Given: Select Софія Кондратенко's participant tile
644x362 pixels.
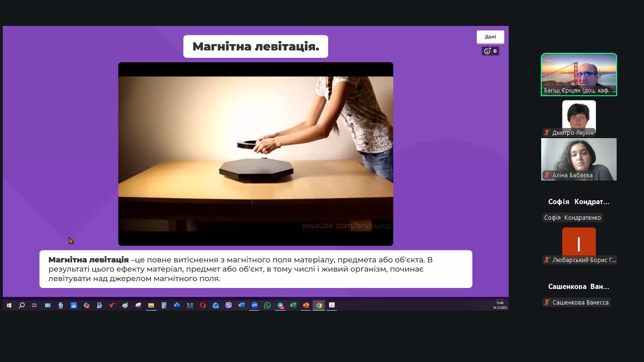Looking at the screenshot, I should click(x=579, y=202).
